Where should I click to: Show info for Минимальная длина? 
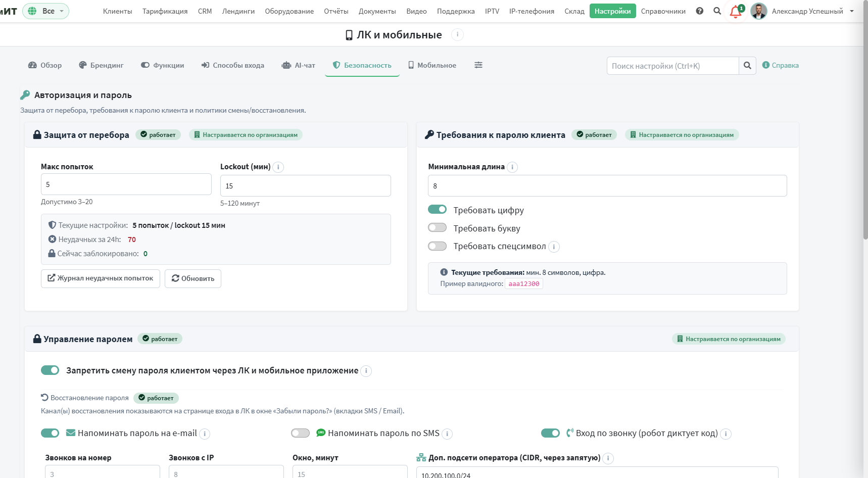(x=512, y=167)
